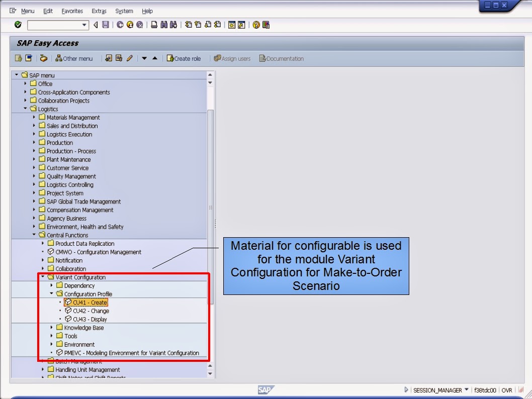The height and width of the screenshot is (399, 532).
Task: Click the Other menu button
Action: (74, 58)
